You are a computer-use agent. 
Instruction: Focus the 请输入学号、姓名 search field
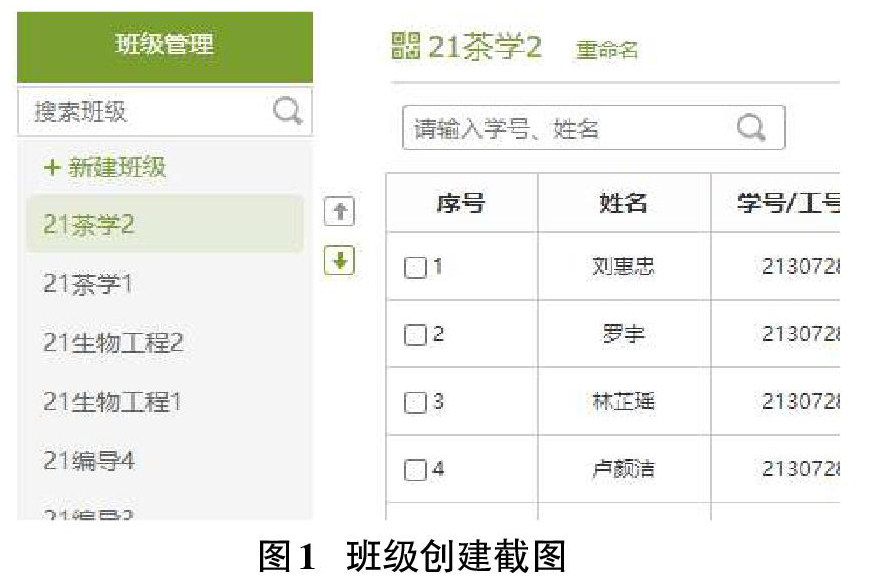[593, 128]
